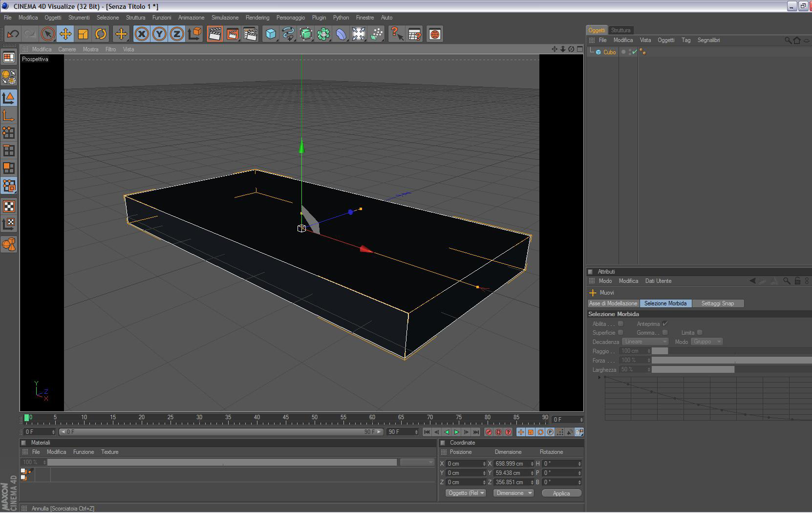The image size is (812, 513).
Task: Adjust the Larghezza slider bar
Action: [693, 370]
